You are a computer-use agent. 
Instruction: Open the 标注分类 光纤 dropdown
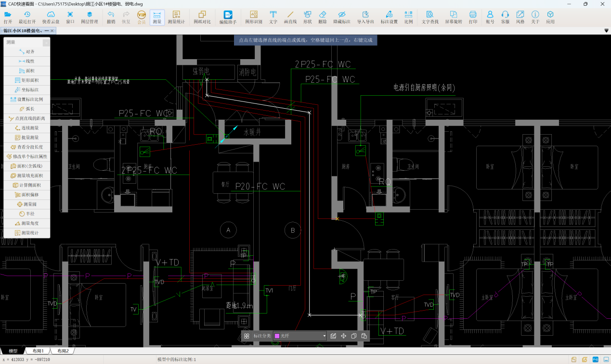coord(300,336)
